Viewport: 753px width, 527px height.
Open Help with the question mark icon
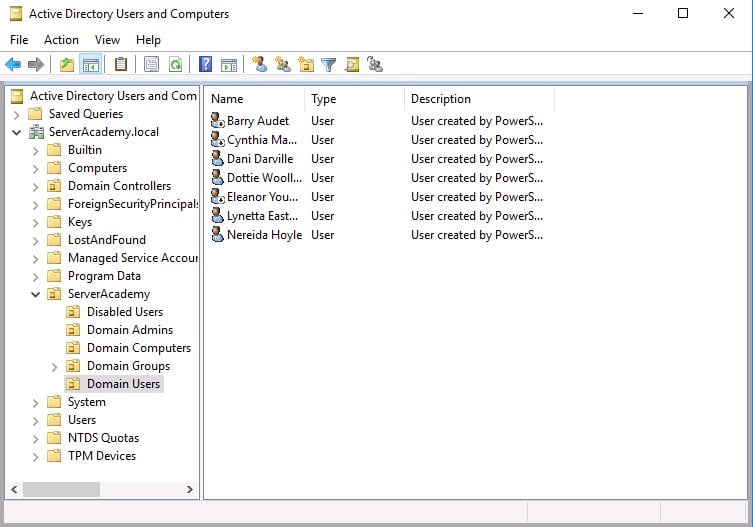tap(206, 64)
